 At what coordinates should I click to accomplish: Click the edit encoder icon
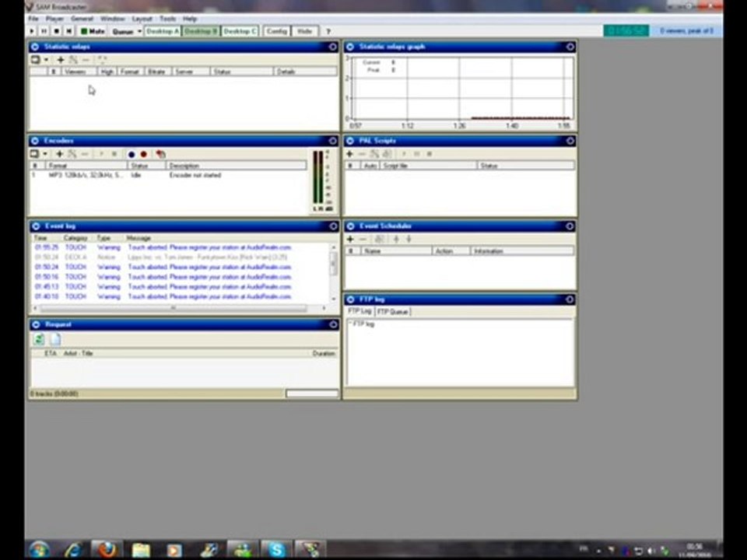(x=72, y=154)
